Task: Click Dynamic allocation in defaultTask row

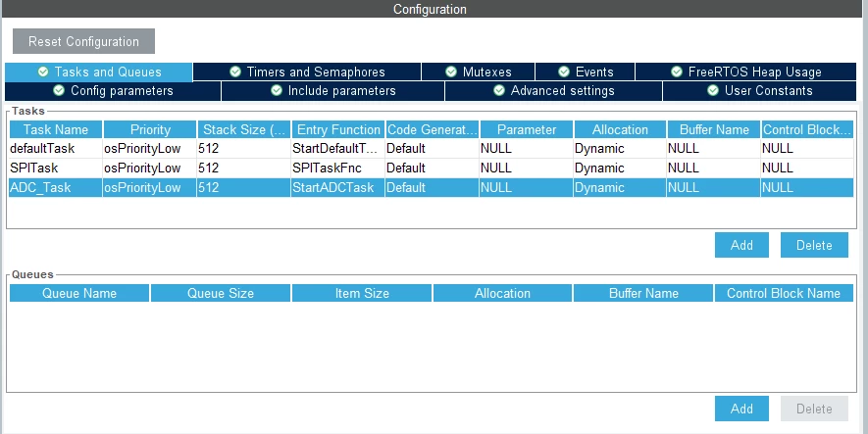Action: pos(620,148)
